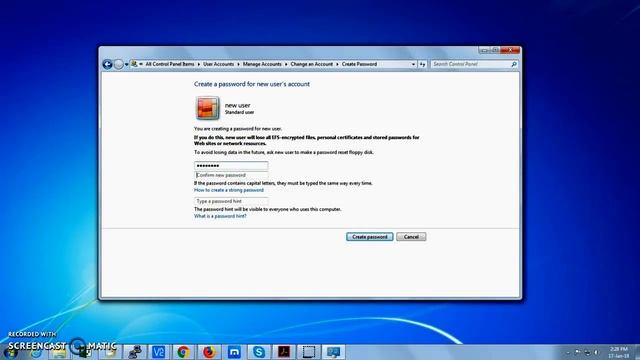This screenshot has height=360, width=640.
Task: Expand arrow after Manage Accounts breadcrumb
Action: (x=286, y=64)
